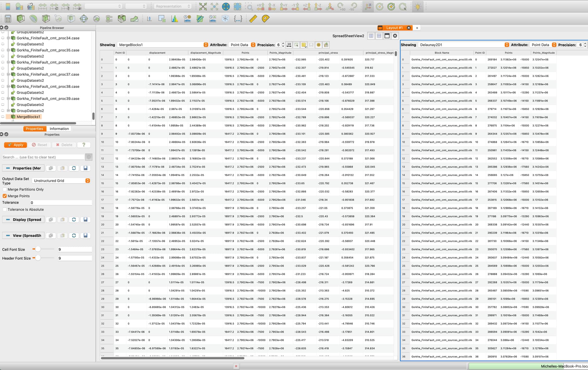The width and height of the screenshot is (588, 370).
Task: Toggle visibility eye for Gorkha_FiniteFault_cmt_proc36.case
Action: tap(3, 62)
